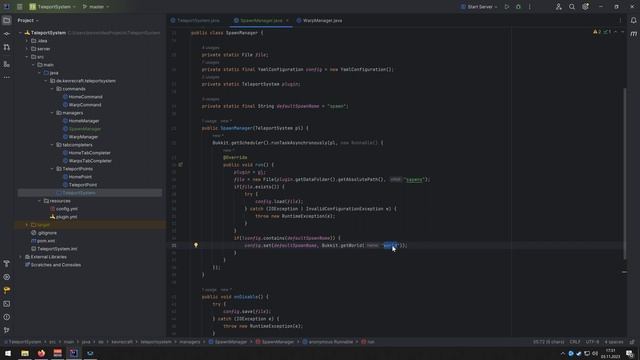Open File Explorer from taskbar
The image size is (640, 360).
[25, 353]
